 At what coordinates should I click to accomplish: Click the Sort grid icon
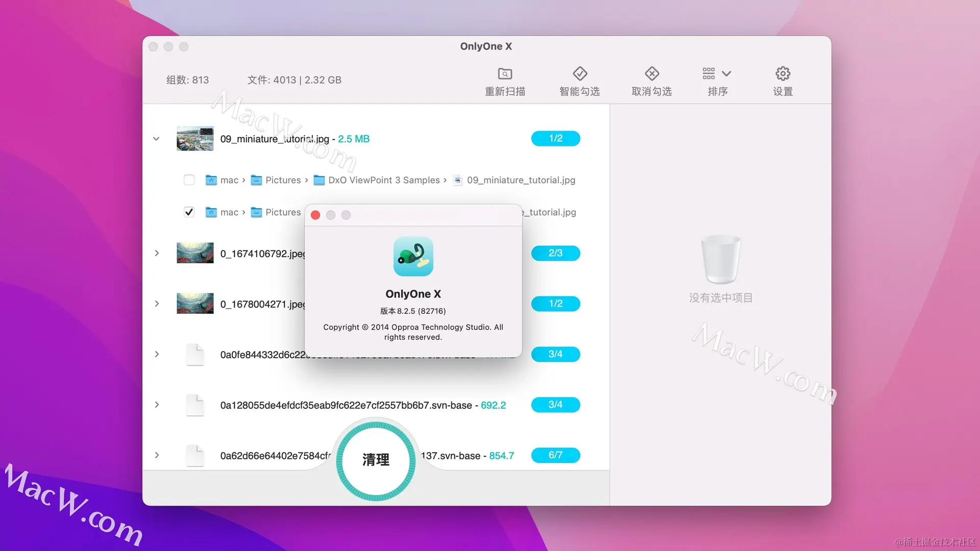pyautogui.click(x=708, y=73)
